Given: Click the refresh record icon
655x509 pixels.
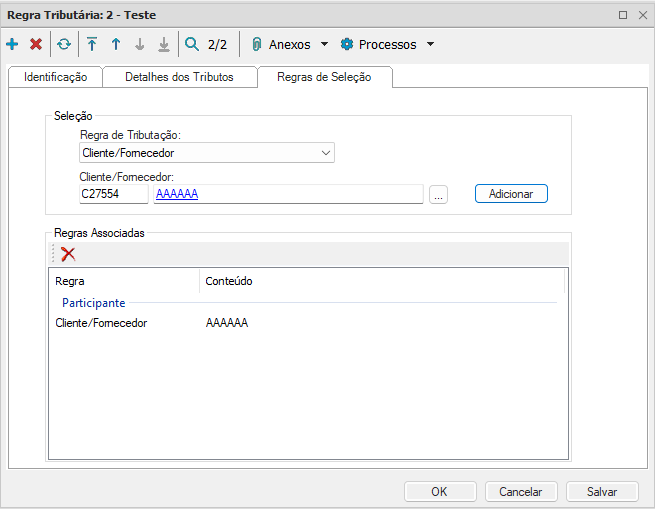Looking at the screenshot, I should [x=64, y=44].
